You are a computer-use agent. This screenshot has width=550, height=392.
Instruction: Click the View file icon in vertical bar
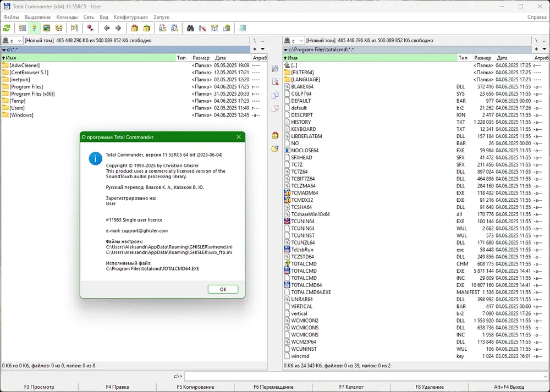click(x=275, y=68)
